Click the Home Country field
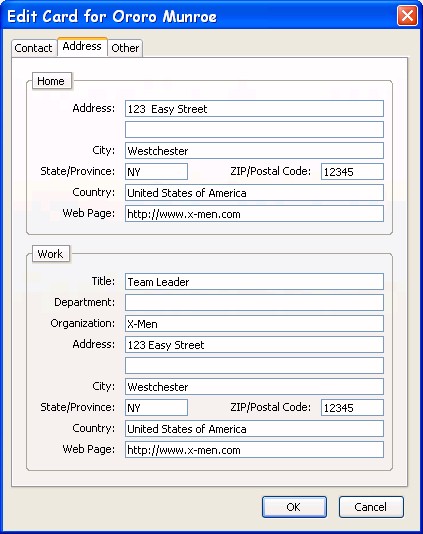Viewport: 423px width, 534px height. (x=254, y=193)
